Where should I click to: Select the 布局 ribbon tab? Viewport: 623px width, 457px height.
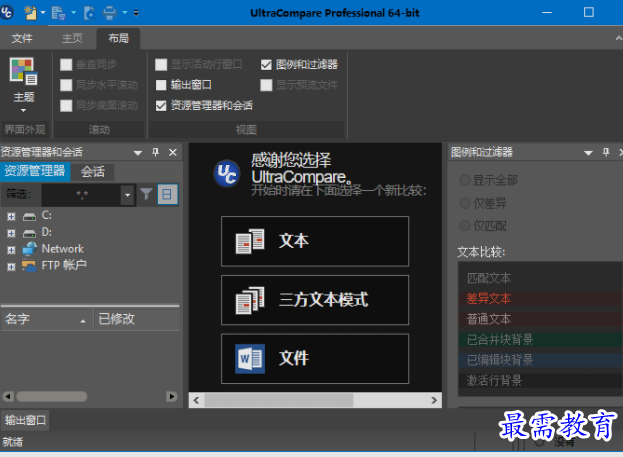(118, 38)
